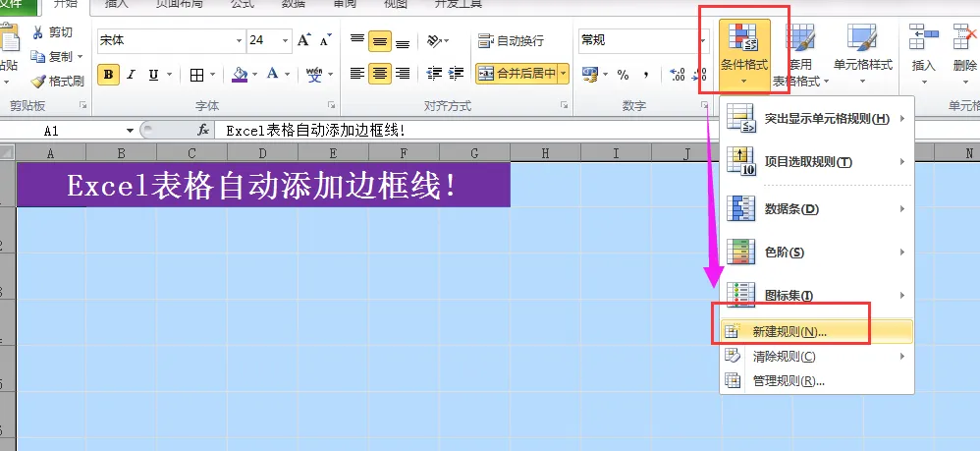Screen dimensions: 980x451
Task: Apply font color with the A icon
Action: 273,75
